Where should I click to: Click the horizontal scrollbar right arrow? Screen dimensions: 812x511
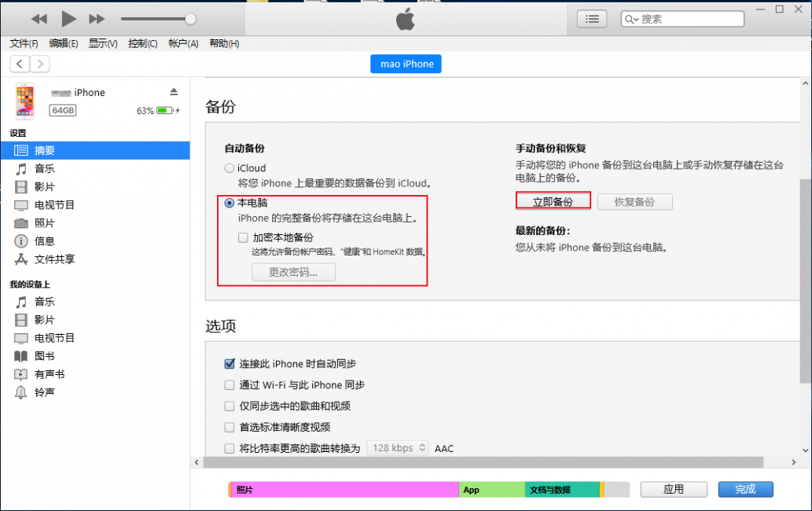(x=794, y=462)
